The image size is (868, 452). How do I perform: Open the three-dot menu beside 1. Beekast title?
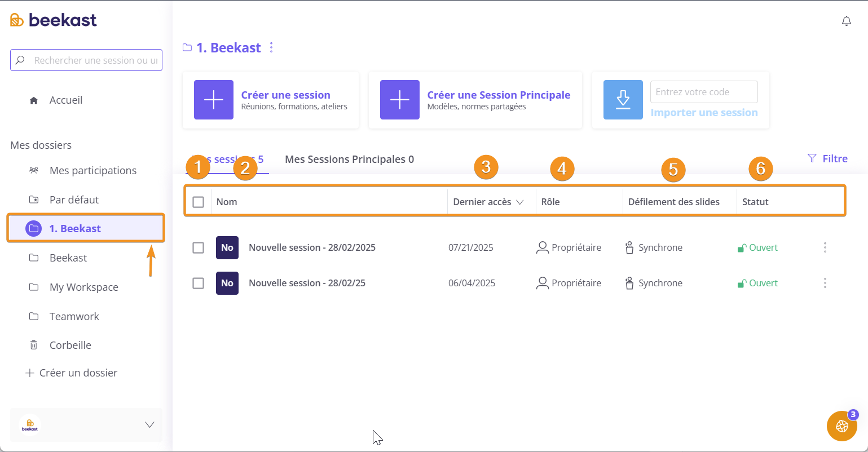[271, 48]
